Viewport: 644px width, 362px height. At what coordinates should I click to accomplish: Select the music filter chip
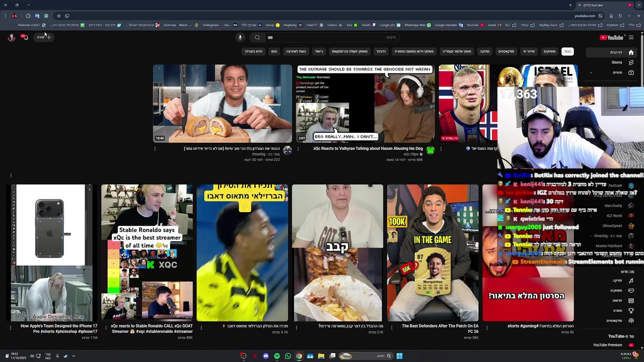(x=485, y=51)
